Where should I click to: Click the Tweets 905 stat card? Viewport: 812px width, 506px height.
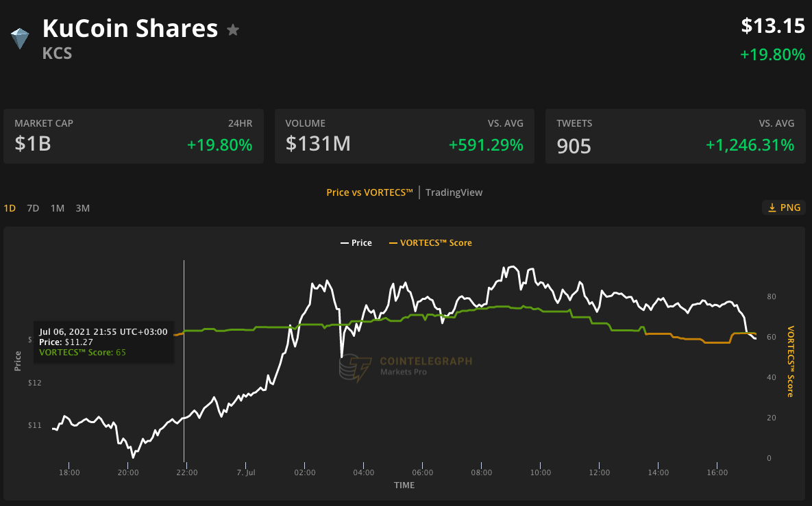point(674,136)
